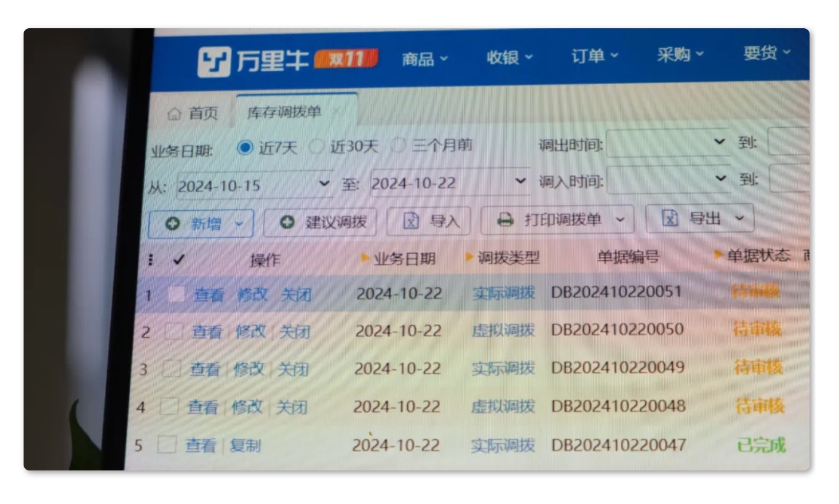This screenshot has height=504, width=839.
Task: Click the 万里牛 logo icon
Action: (x=213, y=62)
